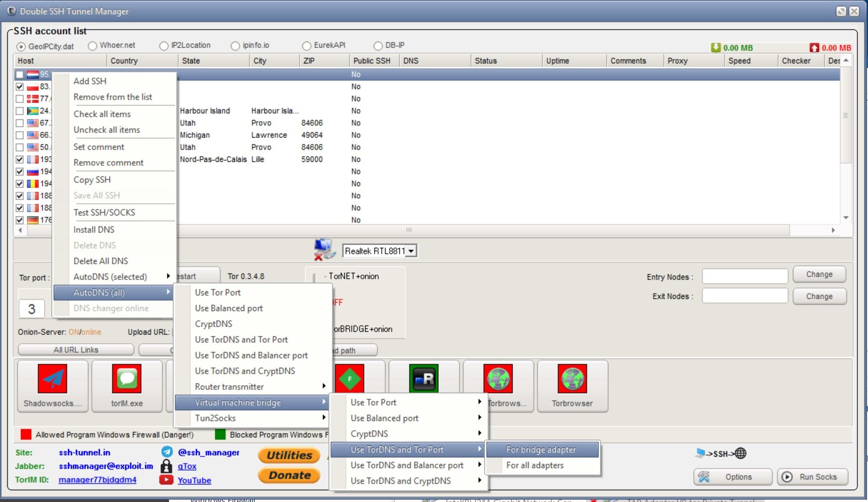Click the YouTube play icon
Viewport: 868px width, 502px height.
166,480
